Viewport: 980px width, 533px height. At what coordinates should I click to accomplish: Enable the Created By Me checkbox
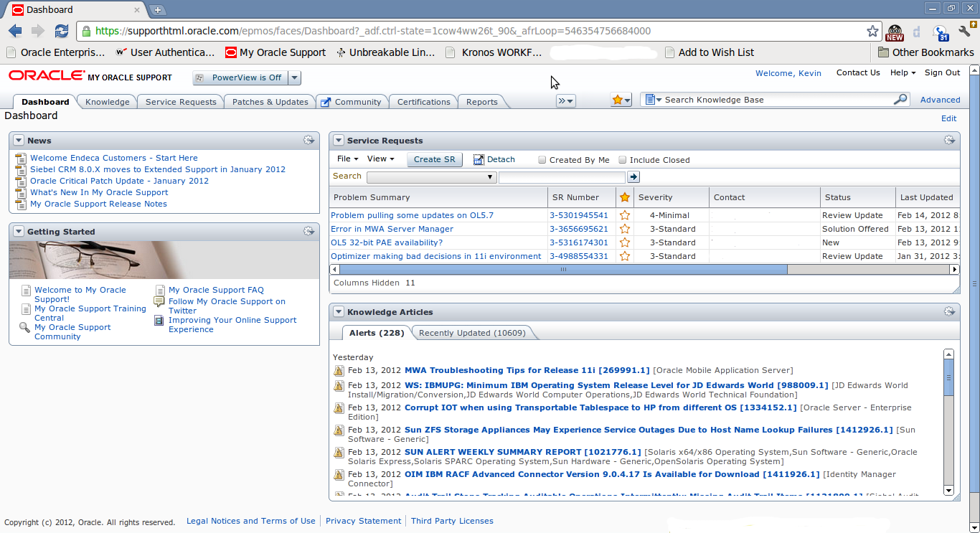[x=542, y=160]
